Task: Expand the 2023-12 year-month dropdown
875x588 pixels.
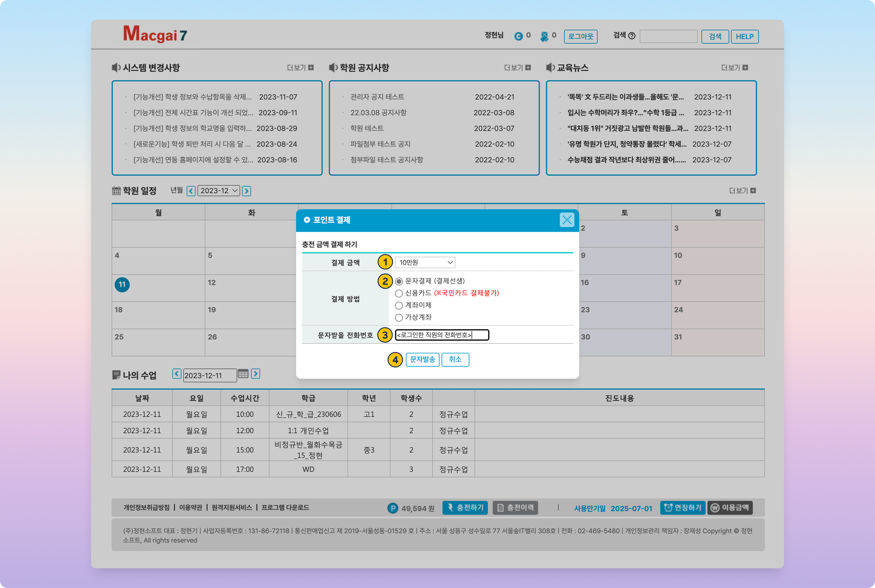Action: click(219, 191)
